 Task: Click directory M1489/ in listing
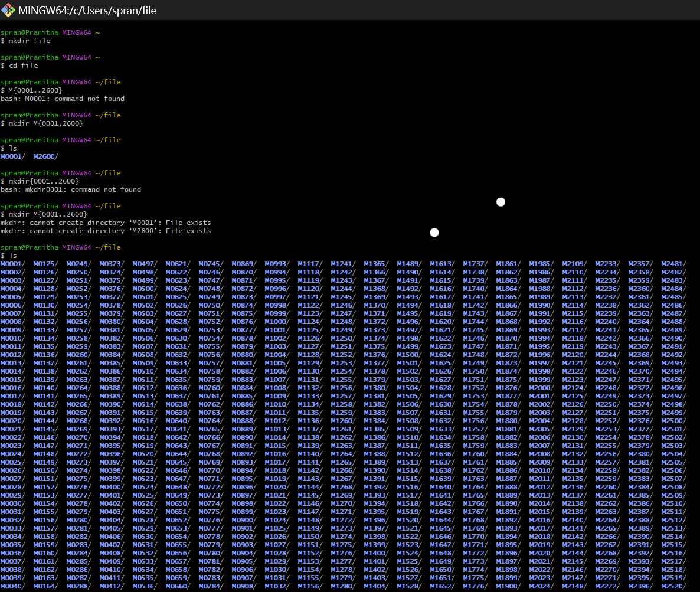(409, 264)
